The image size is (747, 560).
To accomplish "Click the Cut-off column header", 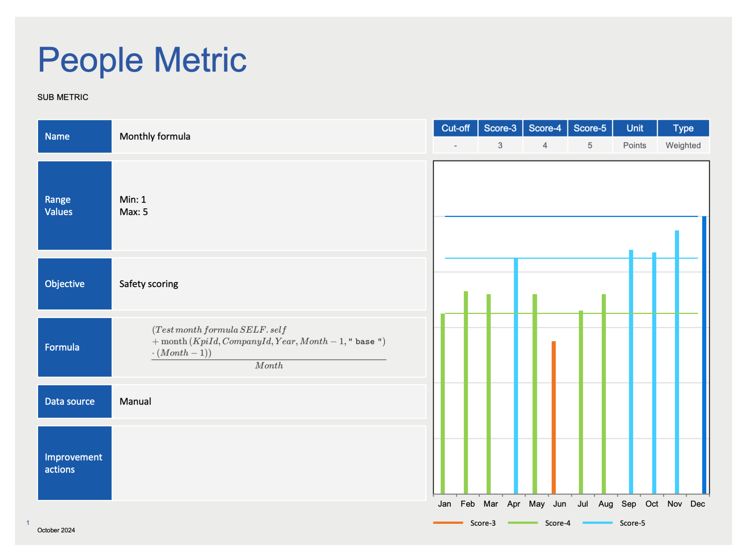I will click(x=455, y=128).
